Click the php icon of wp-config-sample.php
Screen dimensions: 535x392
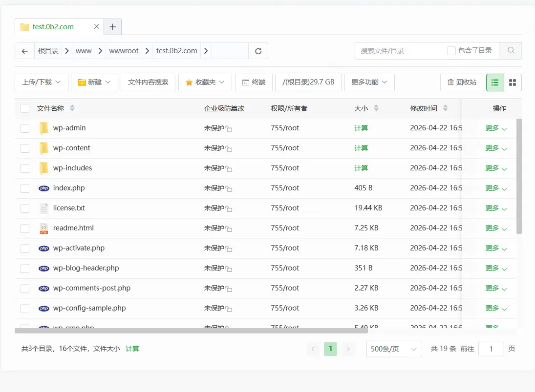(43, 309)
